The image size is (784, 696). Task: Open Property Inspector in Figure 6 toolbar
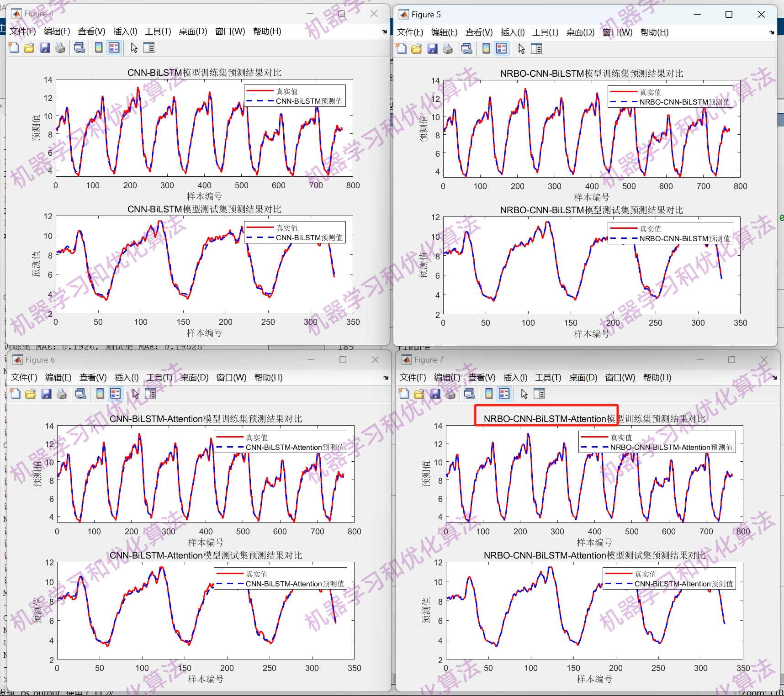pos(150,394)
